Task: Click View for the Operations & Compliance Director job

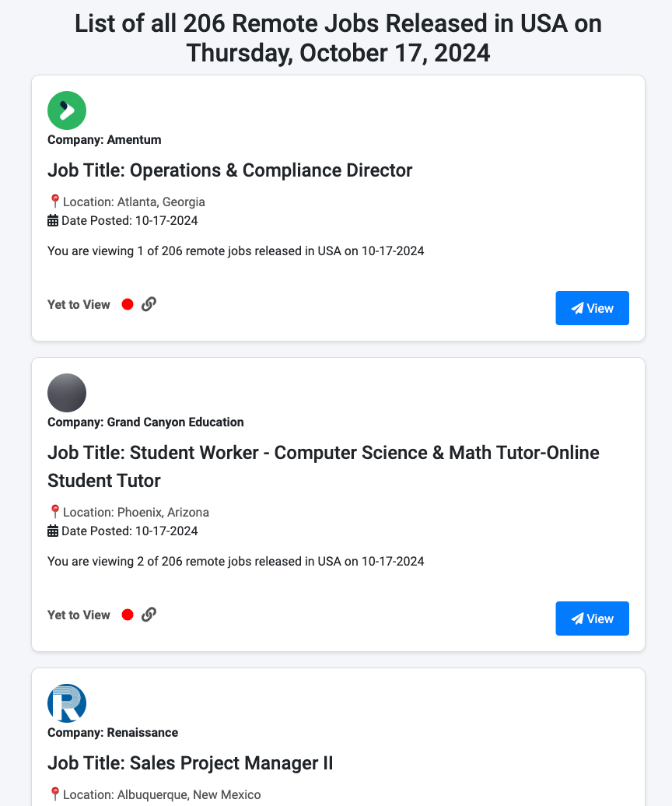Action: tap(592, 308)
